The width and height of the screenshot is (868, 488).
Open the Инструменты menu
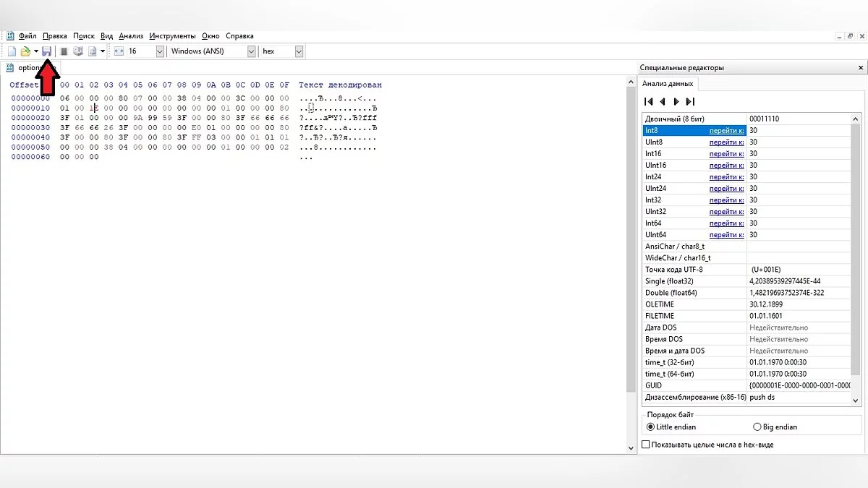(172, 35)
